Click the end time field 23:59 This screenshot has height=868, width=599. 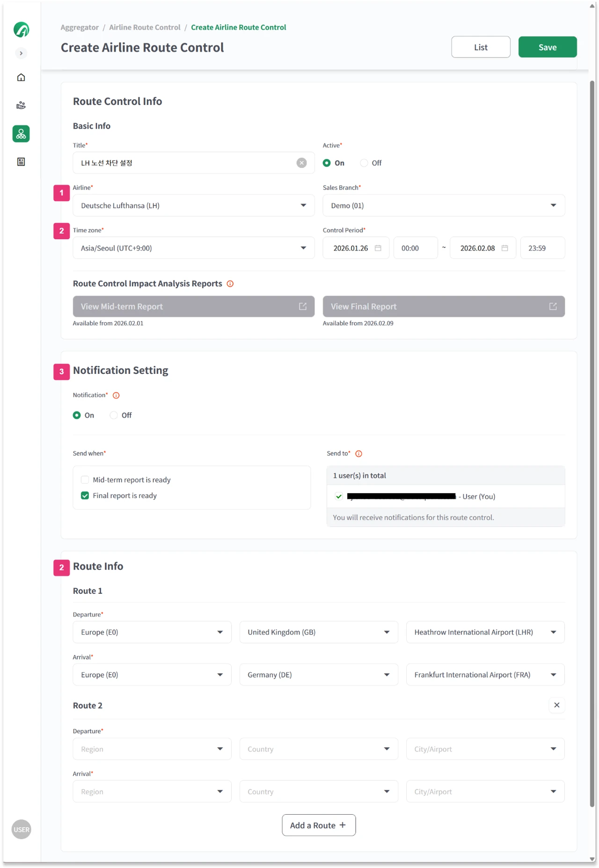pos(542,248)
